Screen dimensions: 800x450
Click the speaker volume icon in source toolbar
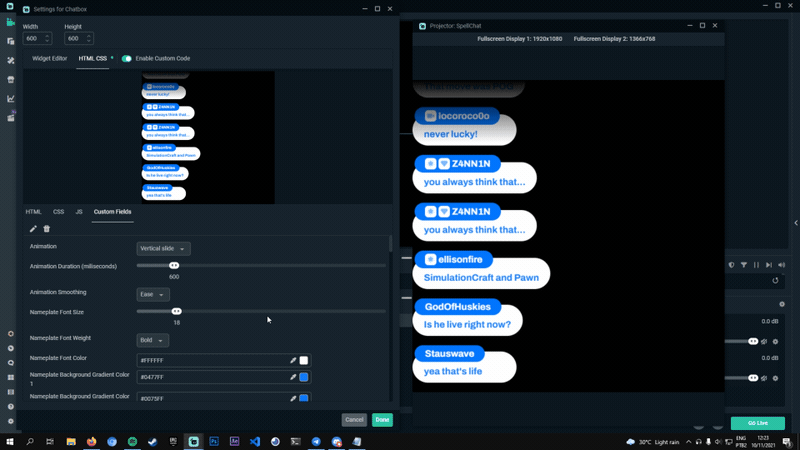point(782,265)
